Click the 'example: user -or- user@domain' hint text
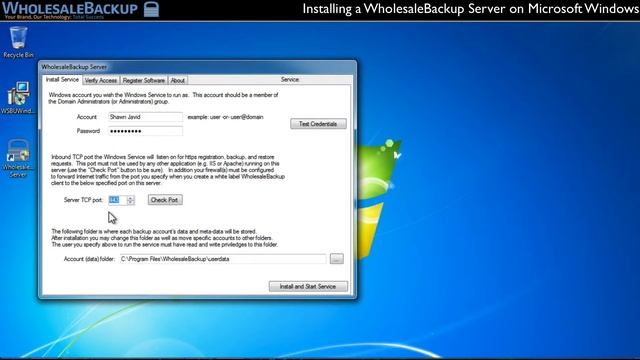 [225, 117]
